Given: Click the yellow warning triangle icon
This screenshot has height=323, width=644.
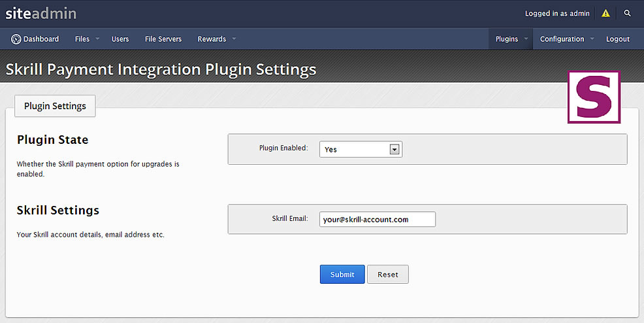Looking at the screenshot, I should [605, 13].
